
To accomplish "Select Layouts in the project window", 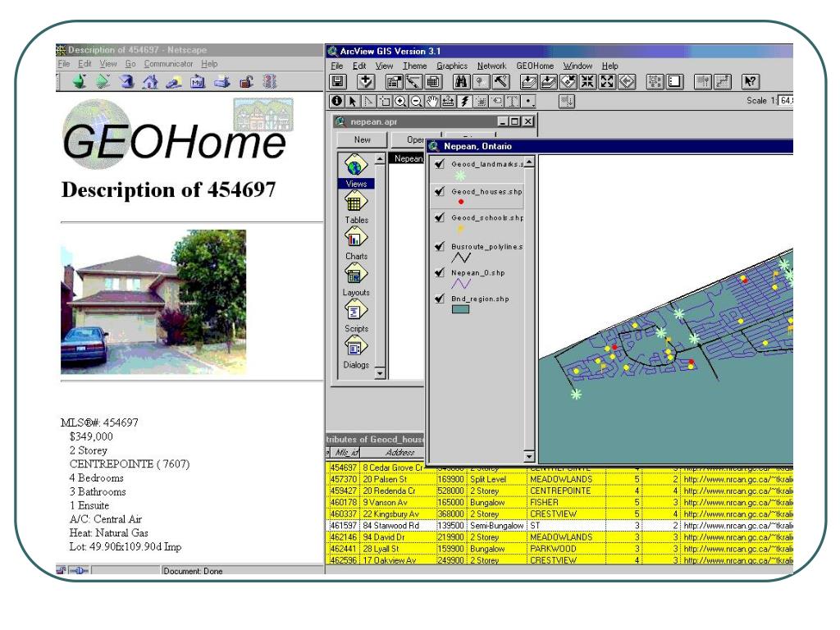I will (x=356, y=281).
